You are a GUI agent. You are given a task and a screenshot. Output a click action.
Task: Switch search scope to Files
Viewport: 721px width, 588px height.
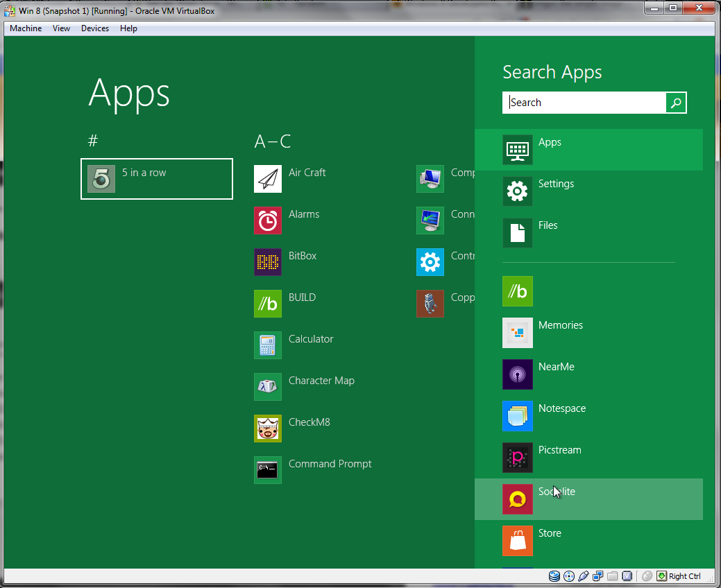(x=588, y=233)
